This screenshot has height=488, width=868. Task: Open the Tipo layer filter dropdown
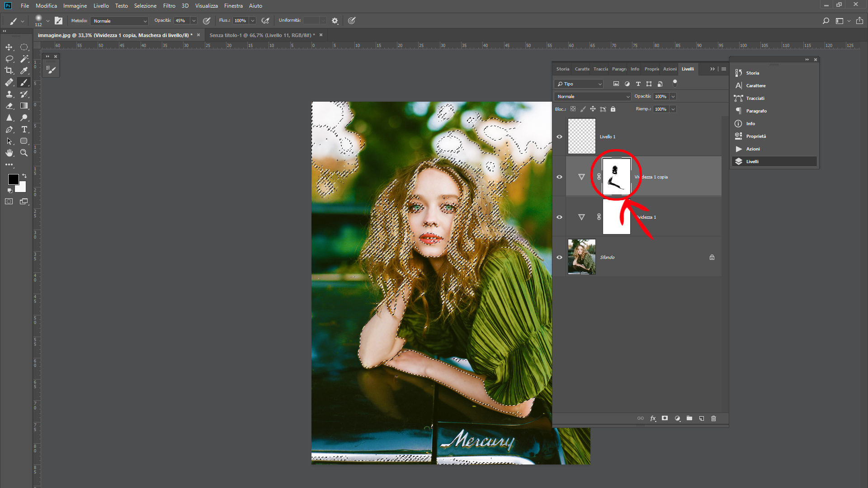pyautogui.click(x=579, y=84)
